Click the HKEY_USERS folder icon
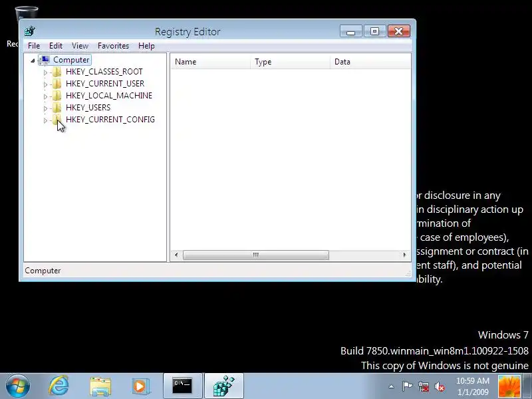Image resolution: width=532 pixels, height=399 pixels. pyautogui.click(x=57, y=108)
